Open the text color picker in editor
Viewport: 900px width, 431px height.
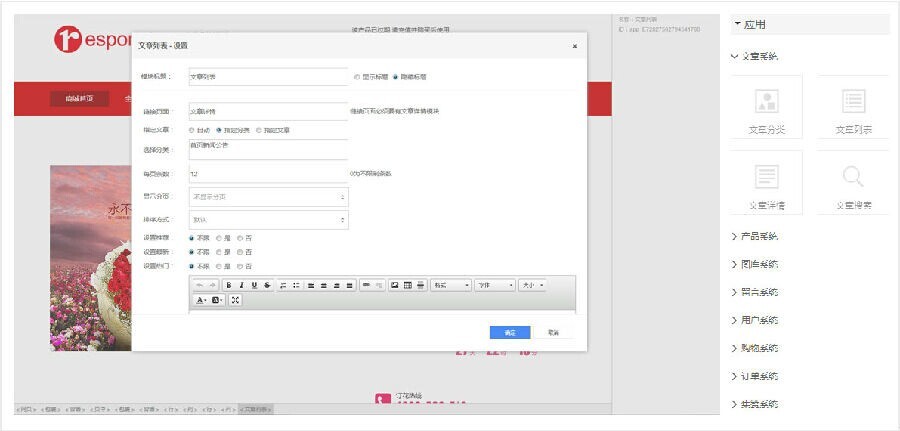pos(201,300)
